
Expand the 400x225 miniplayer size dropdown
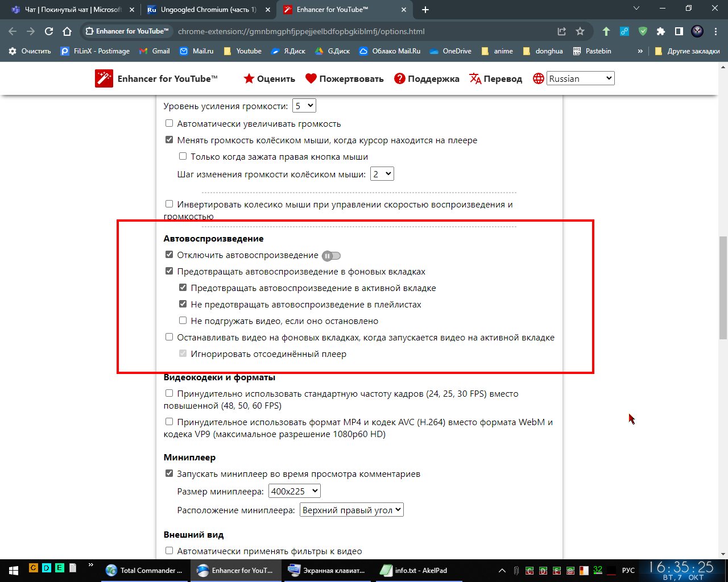click(x=294, y=491)
